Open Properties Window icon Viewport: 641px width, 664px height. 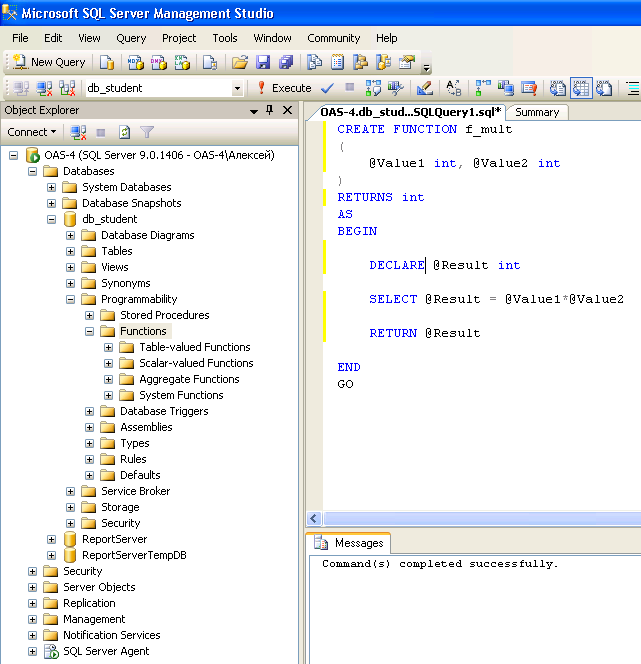click(407, 62)
